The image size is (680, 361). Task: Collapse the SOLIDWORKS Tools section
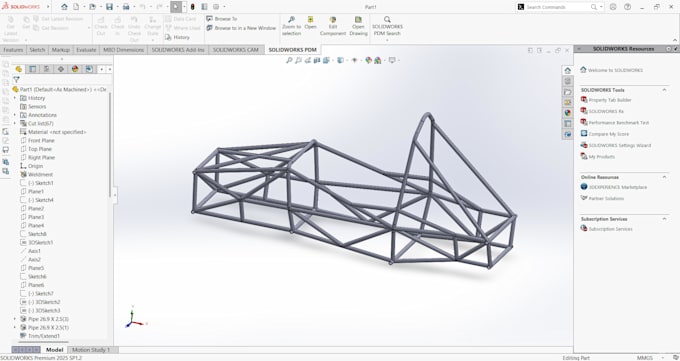click(x=664, y=90)
